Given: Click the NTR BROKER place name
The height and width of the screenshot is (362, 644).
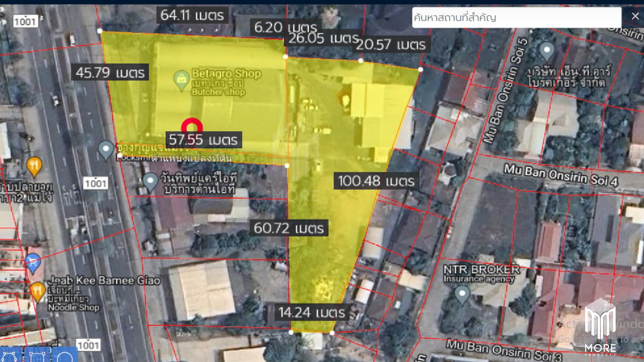Looking at the screenshot, I should [x=482, y=269].
